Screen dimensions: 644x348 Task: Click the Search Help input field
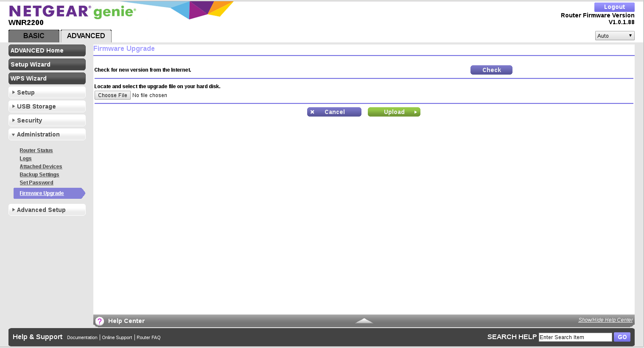coord(575,337)
